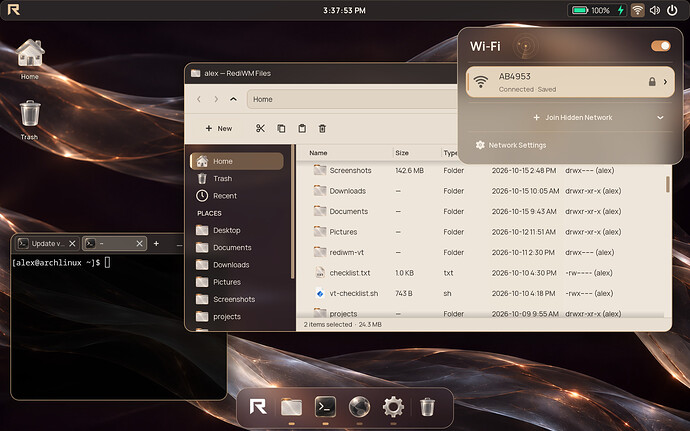Close the second terminal tab

coord(139,243)
